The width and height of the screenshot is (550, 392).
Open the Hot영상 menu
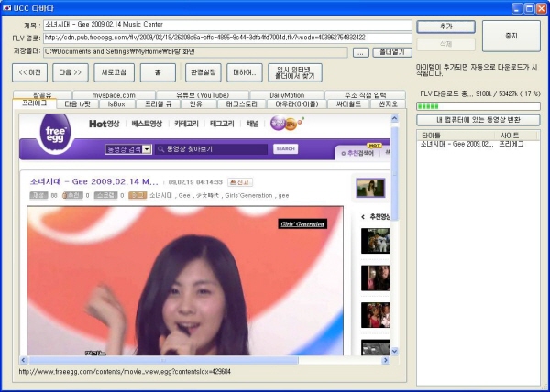coord(104,124)
